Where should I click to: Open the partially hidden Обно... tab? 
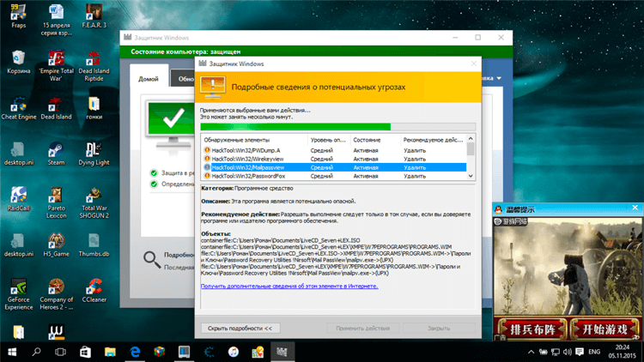183,79
